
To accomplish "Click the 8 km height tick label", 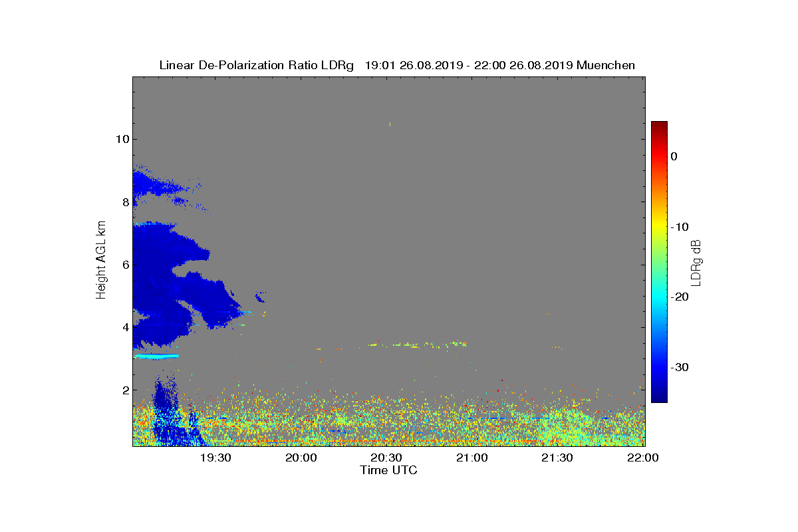I will (125, 201).
